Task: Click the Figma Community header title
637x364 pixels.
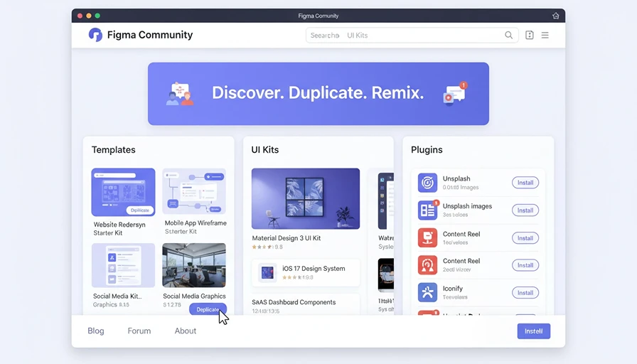Action: pyautogui.click(x=150, y=35)
